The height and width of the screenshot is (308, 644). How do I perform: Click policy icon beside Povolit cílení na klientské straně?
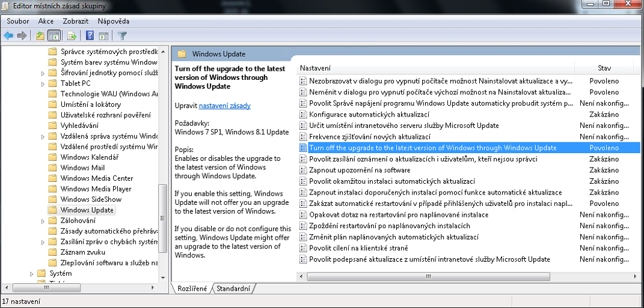(x=303, y=248)
